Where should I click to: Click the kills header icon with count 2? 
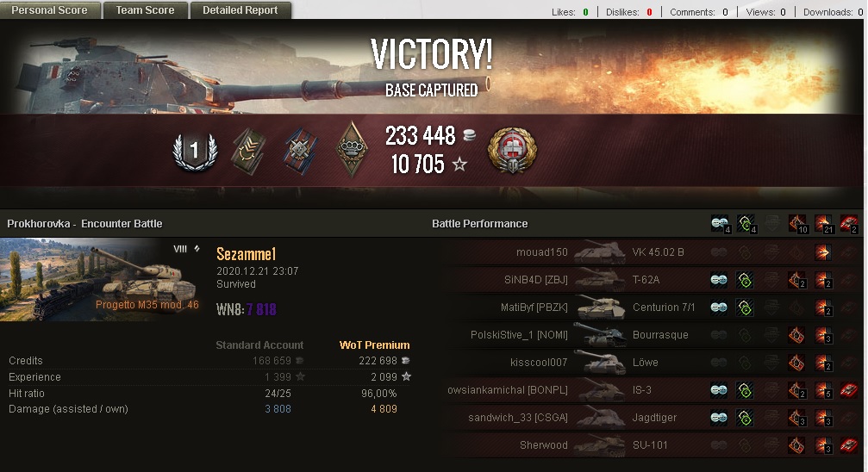coord(848,224)
